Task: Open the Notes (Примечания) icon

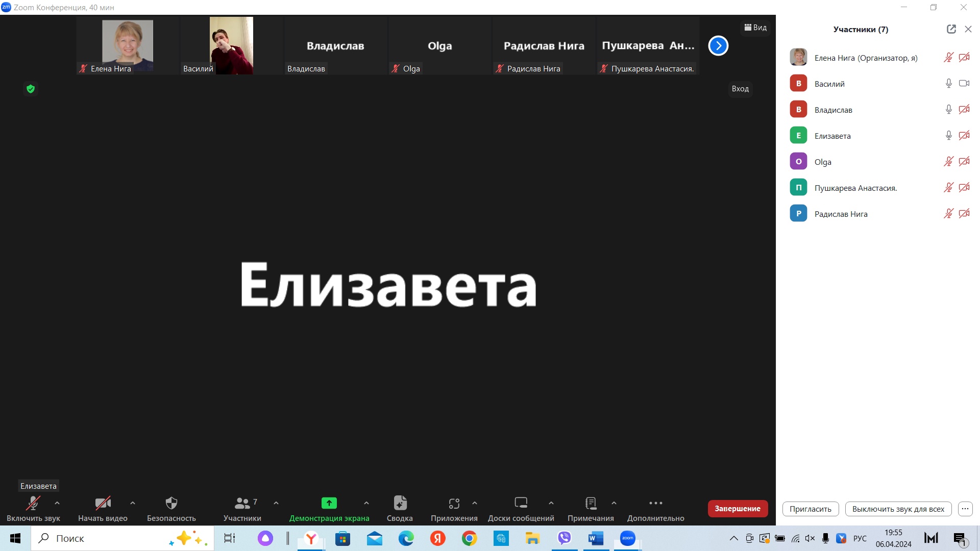Action: coord(591,504)
